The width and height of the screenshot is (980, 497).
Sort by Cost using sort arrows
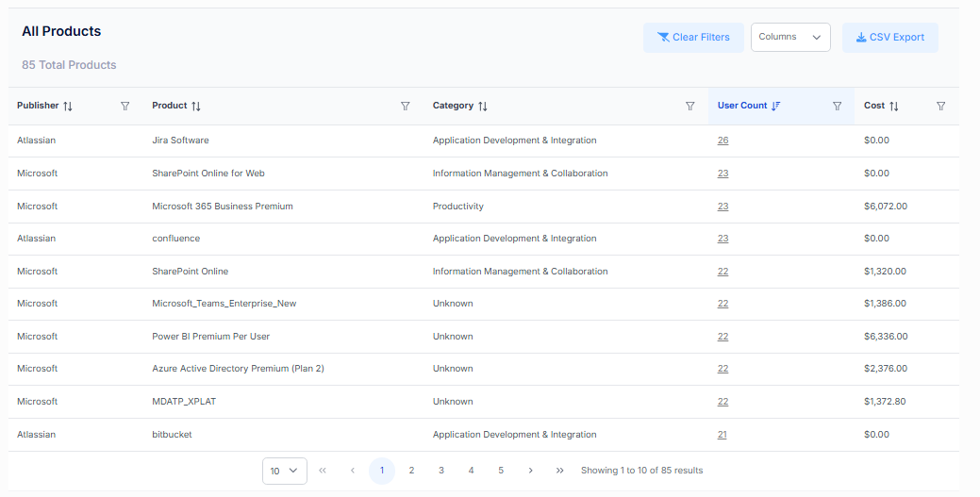coord(894,107)
